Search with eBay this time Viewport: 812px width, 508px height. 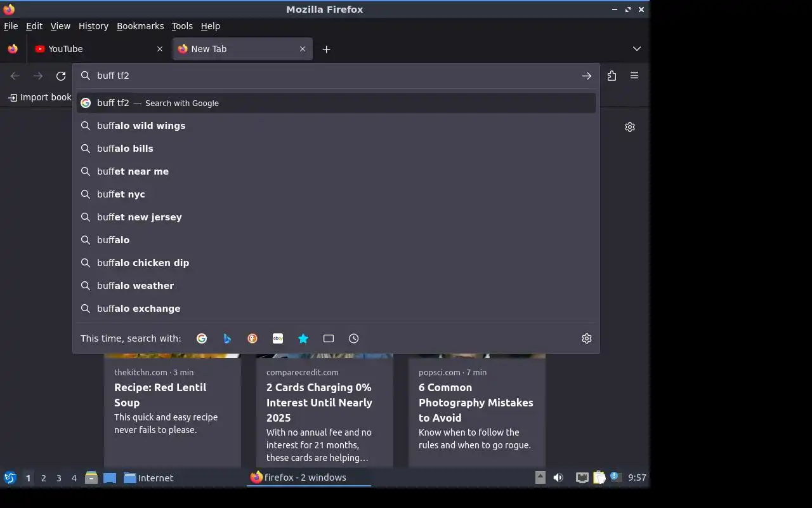point(278,338)
